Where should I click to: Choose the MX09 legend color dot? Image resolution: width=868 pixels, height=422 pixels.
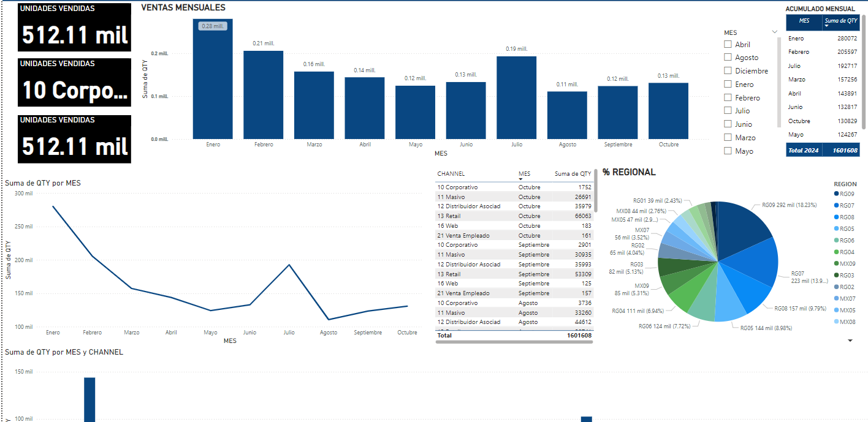(836, 263)
